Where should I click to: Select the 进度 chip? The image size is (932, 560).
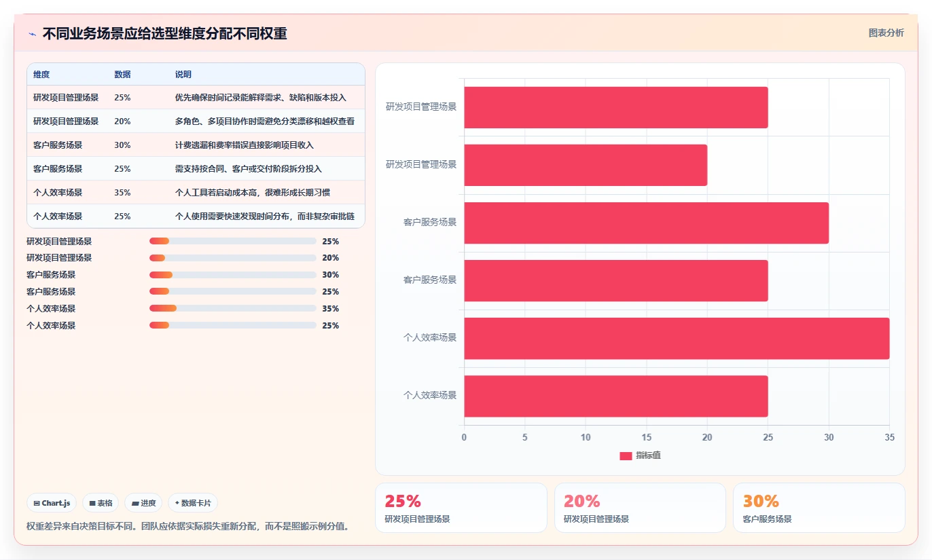tap(143, 503)
